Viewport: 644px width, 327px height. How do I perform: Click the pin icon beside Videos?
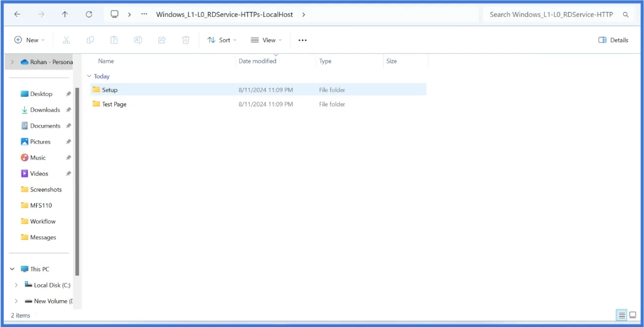click(x=68, y=174)
